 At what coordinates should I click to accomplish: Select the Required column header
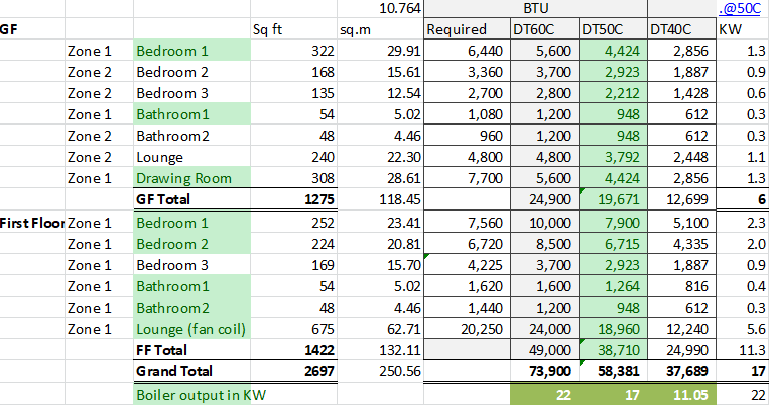[x=457, y=29]
